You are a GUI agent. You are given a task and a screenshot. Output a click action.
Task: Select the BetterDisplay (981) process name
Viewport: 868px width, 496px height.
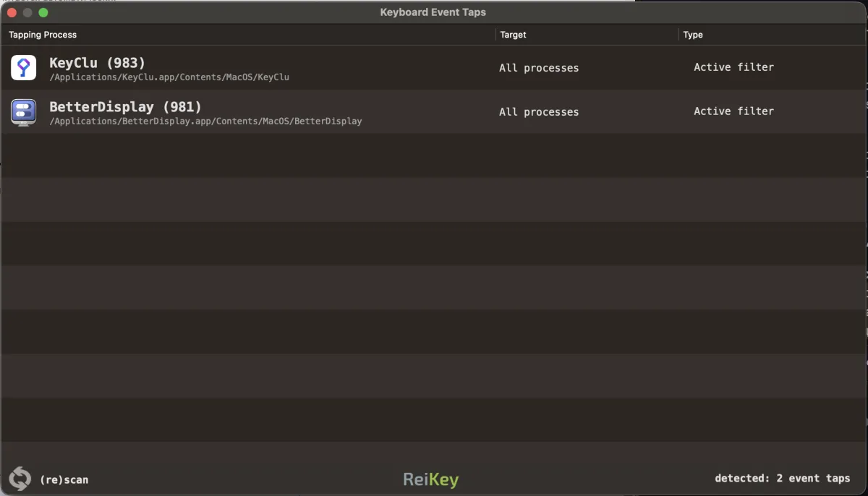point(125,107)
